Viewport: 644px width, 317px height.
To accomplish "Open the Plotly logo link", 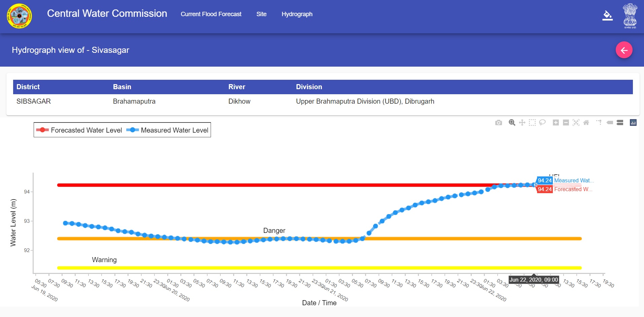I will pos(633,123).
